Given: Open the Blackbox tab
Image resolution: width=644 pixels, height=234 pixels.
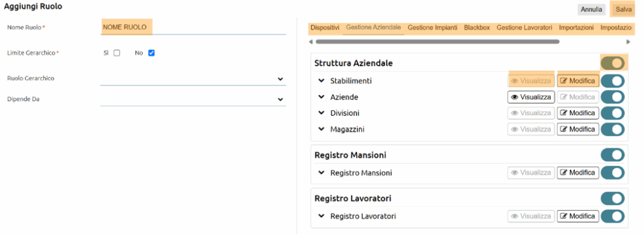Looking at the screenshot, I should [x=477, y=28].
